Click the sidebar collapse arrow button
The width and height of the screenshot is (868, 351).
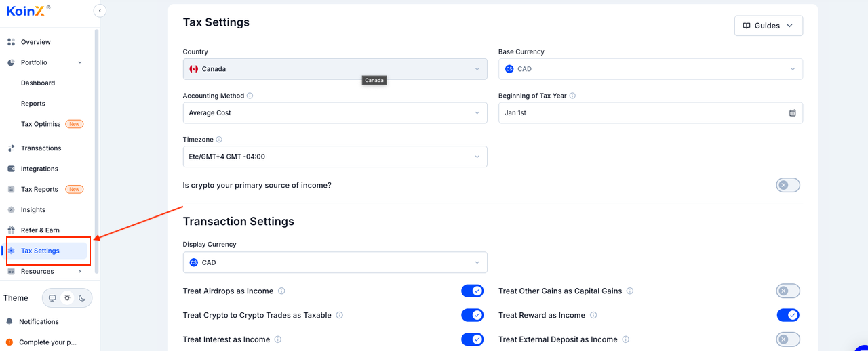100,11
